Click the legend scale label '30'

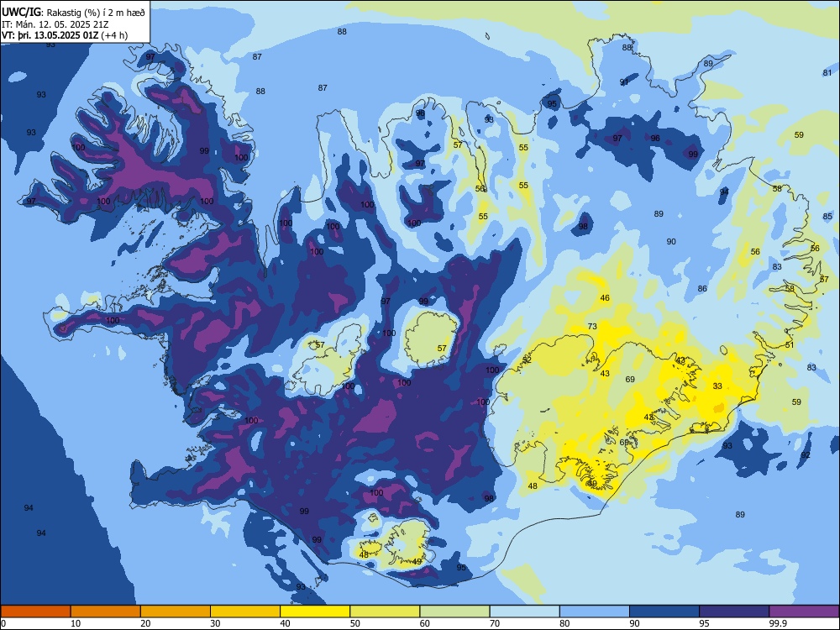215,623
